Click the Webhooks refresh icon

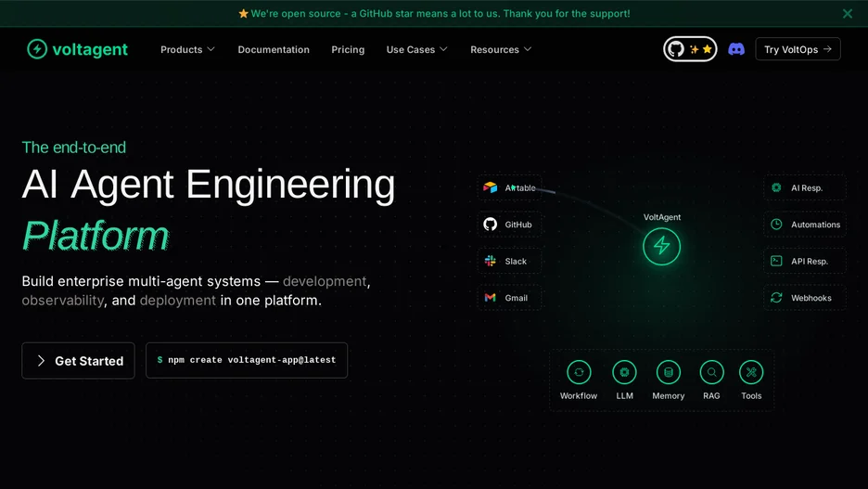tap(776, 297)
